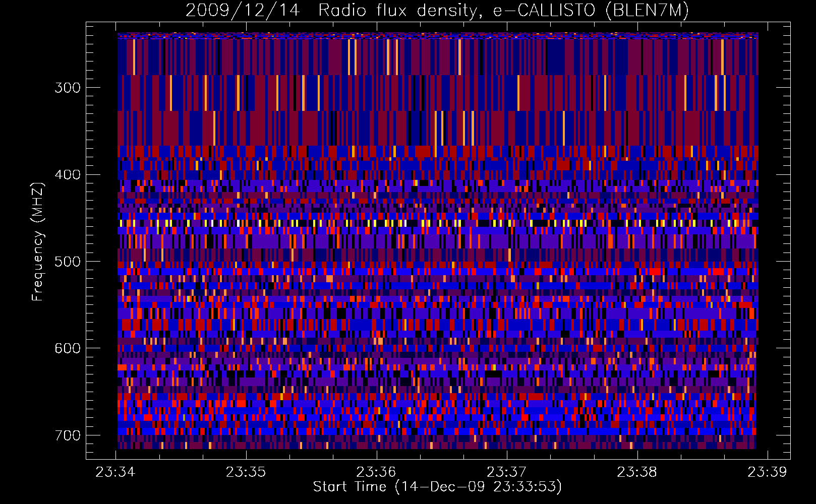Click the 500 frequency tick label
This screenshot has height=504, width=816.
[x=68, y=262]
